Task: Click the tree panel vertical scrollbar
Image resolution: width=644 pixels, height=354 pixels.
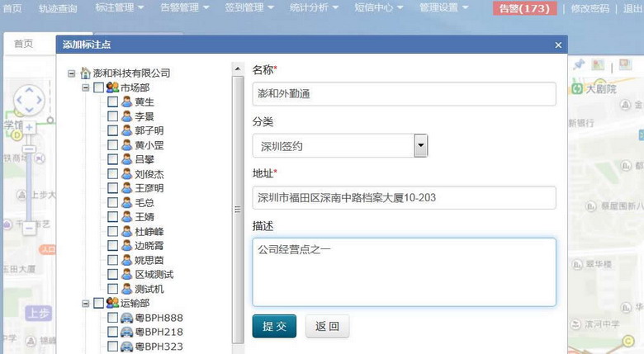Action: pyautogui.click(x=238, y=210)
